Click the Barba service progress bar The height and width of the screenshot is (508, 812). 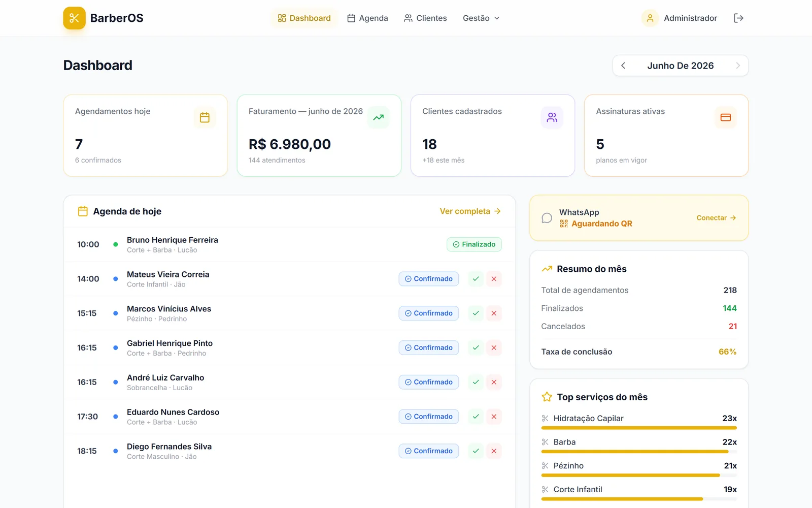pos(639,452)
